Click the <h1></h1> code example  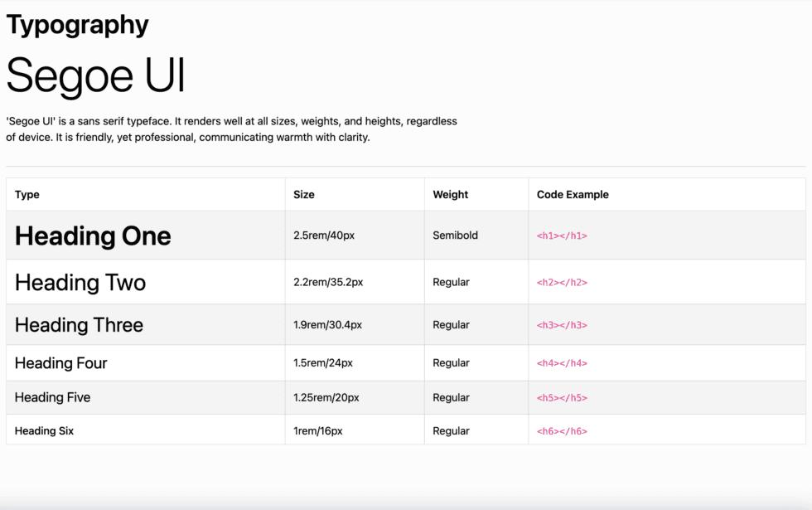[562, 236]
